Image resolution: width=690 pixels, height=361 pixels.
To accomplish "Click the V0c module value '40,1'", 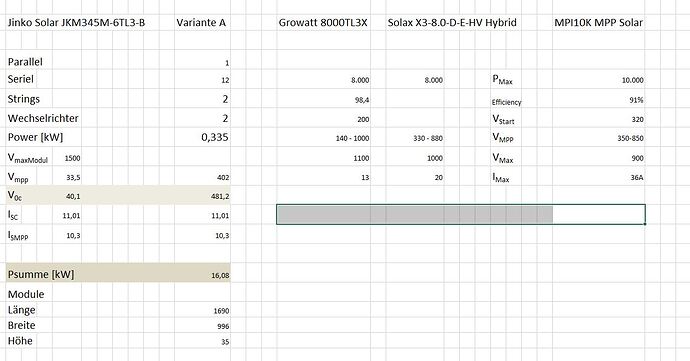I will [x=73, y=196].
